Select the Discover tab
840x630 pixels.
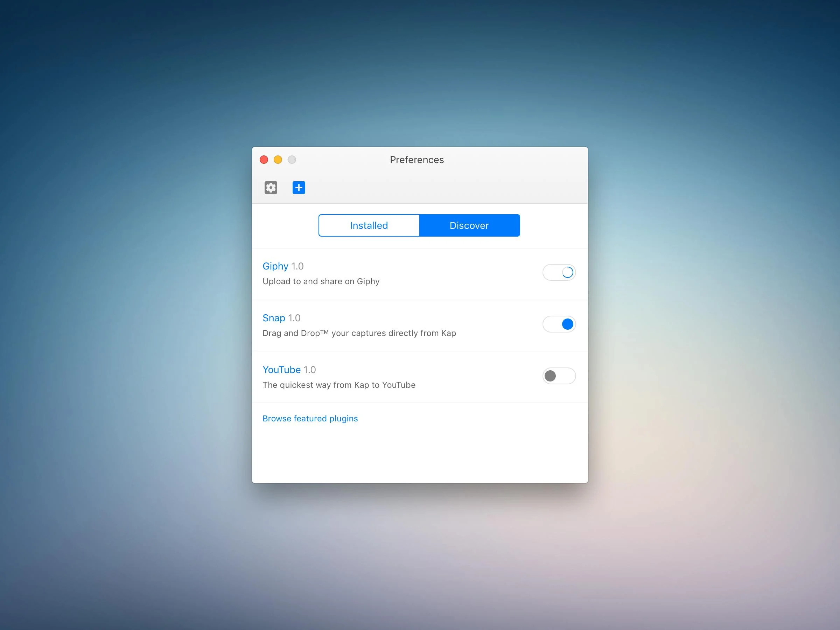[x=470, y=225]
